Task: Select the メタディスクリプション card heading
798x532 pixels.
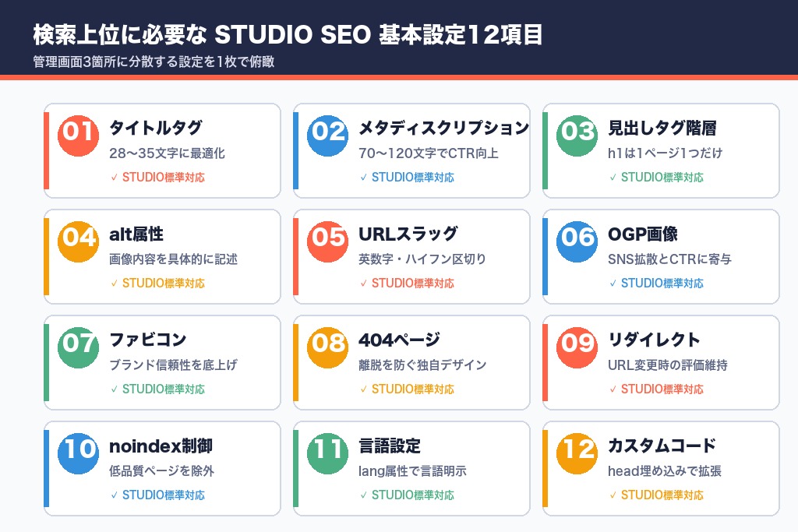Action: coord(443,128)
